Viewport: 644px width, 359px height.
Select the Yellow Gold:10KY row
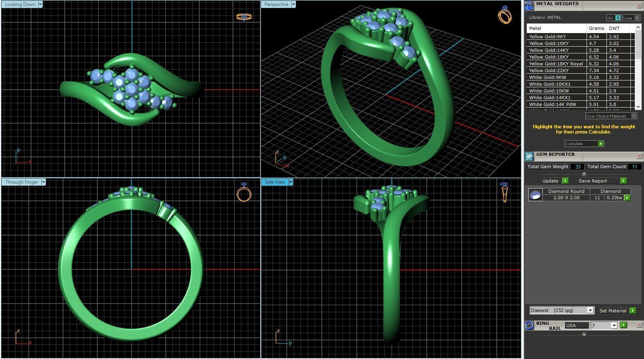[581, 43]
